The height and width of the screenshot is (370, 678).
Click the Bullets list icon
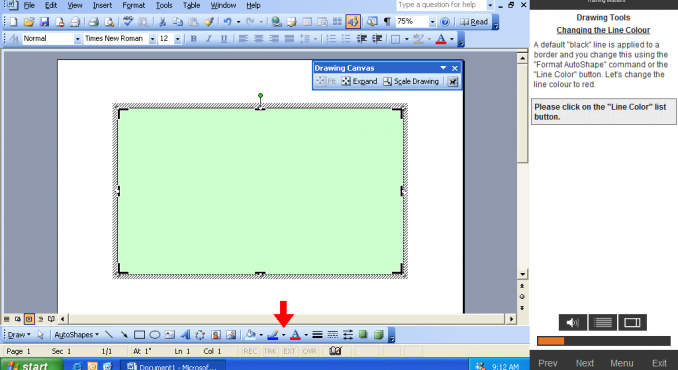click(346, 39)
